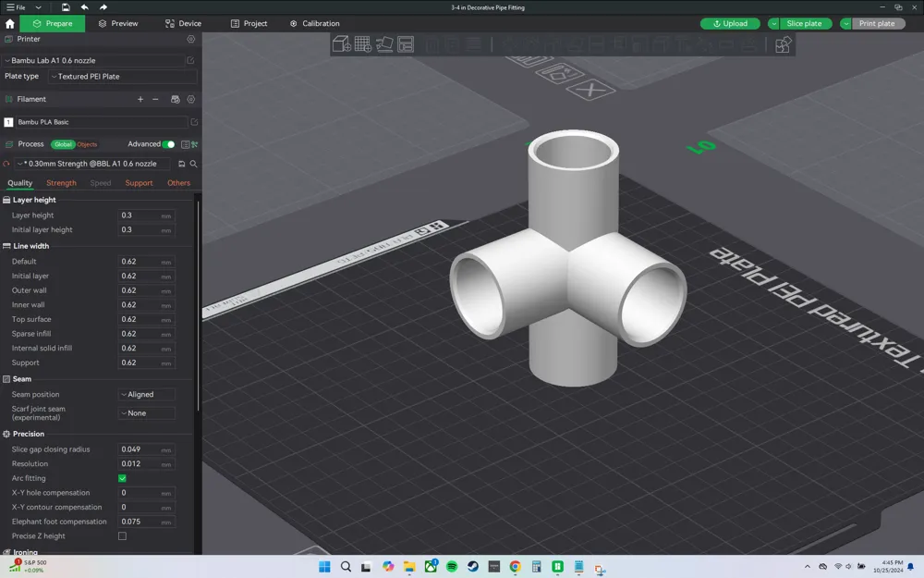Click the Add model cube icon
The width and height of the screenshot is (924, 578).
pyautogui.click(x=341, y=44)
